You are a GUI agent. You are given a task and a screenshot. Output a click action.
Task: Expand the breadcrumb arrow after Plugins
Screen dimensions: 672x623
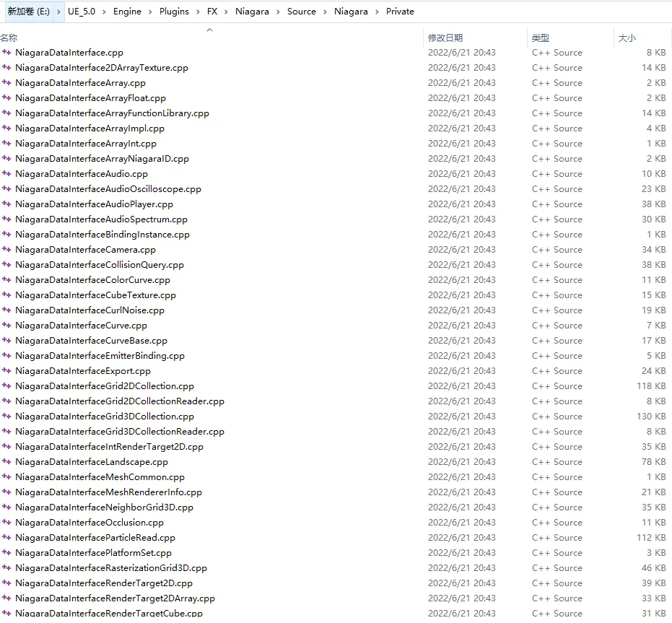click(x=198, y=12)
